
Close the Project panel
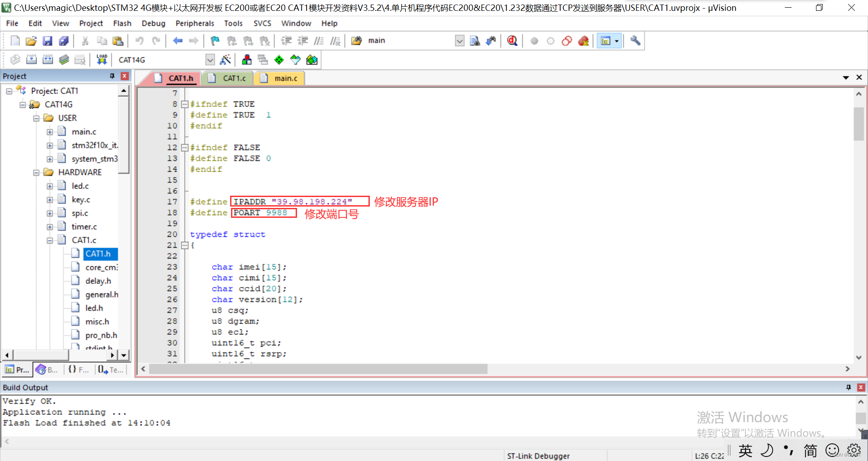pyautogui.click(x=125, y=76)
